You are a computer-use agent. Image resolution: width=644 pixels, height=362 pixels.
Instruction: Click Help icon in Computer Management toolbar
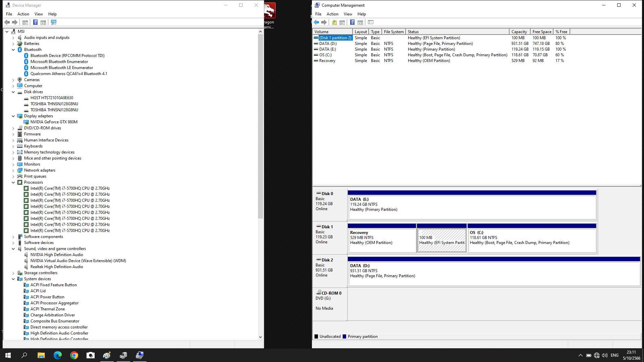pos(352,22)
